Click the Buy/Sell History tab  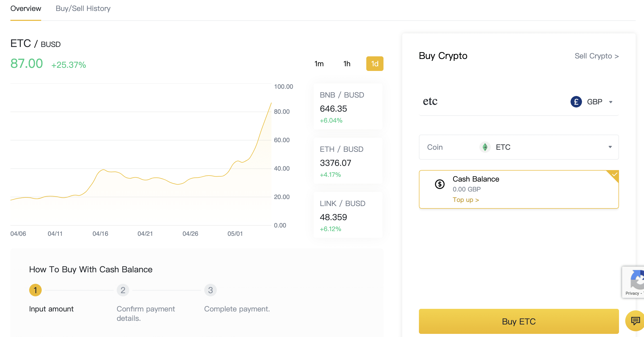[x=83, y=9]
